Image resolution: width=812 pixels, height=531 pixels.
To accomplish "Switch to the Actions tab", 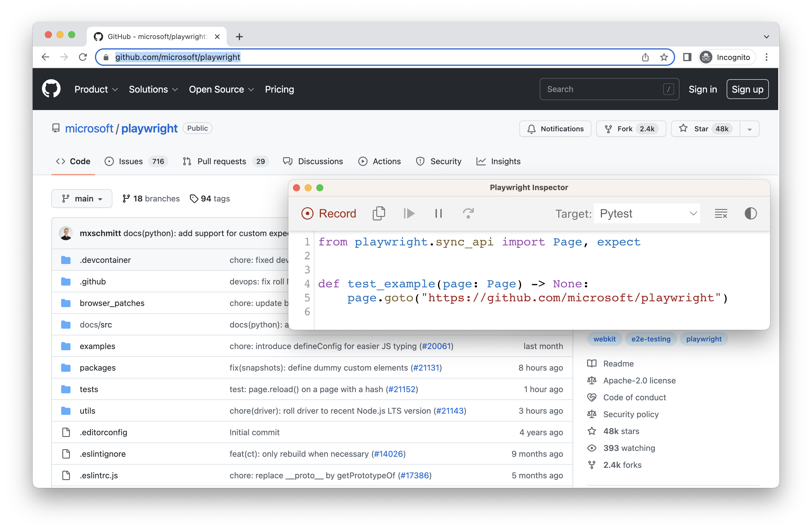I will pos(379,161).
